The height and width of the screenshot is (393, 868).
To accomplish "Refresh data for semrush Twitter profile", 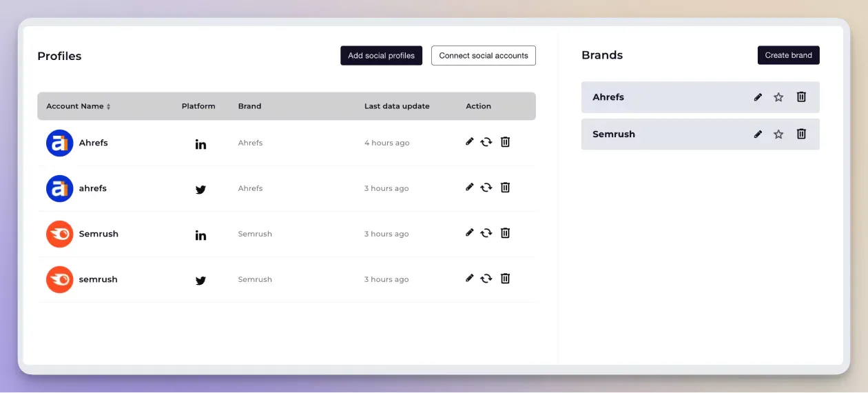I will click(486, 279).
